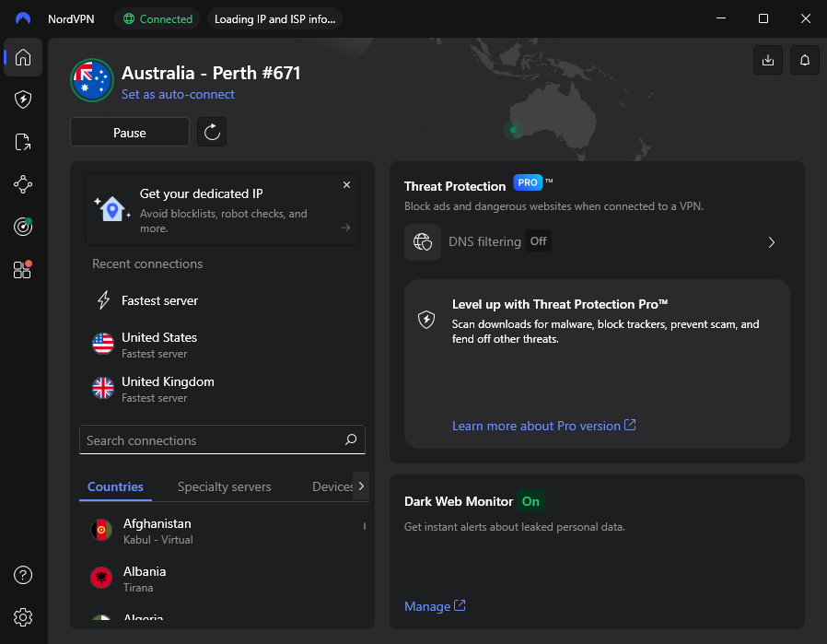Viewport: 827px width, 644px height.
Task: Toggle DNS filtering Off badge
Action: coord(538,241)
